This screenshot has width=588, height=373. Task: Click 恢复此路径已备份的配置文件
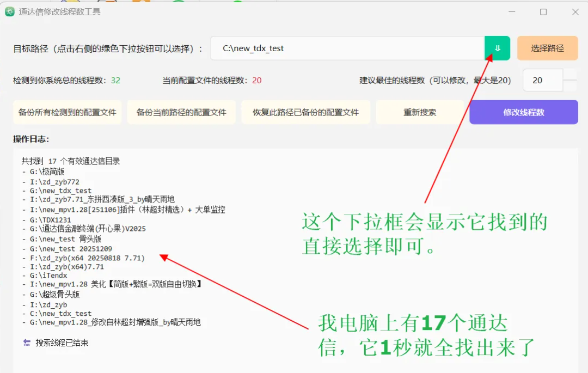(305, 112)
